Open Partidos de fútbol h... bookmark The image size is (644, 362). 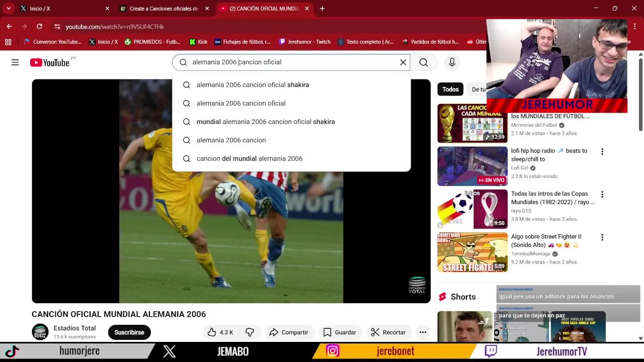430,42
